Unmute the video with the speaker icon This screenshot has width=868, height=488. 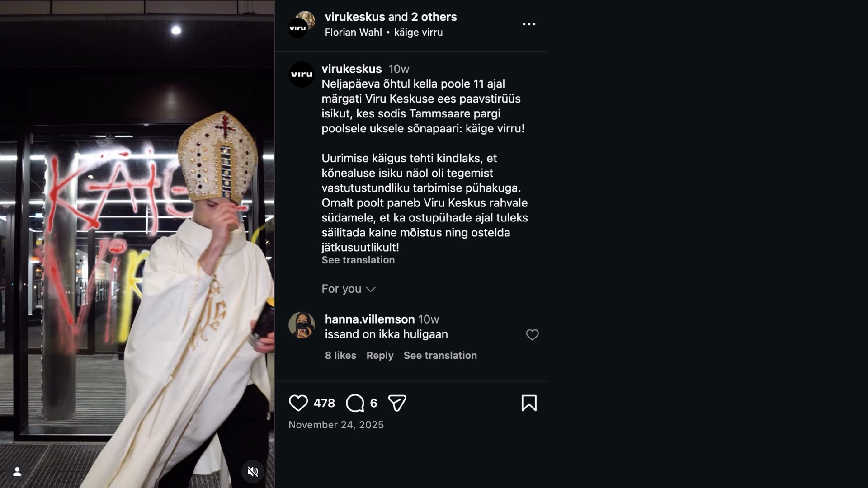click(x=253, y=472)
